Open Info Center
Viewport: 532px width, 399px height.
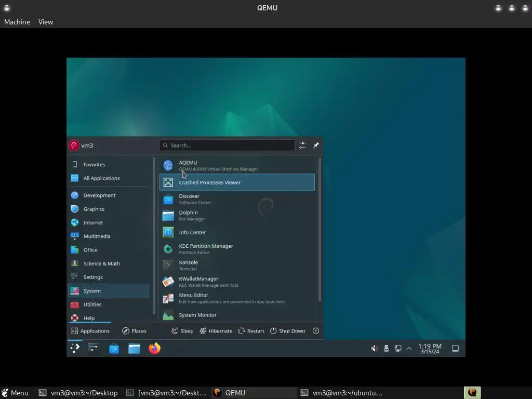point(237,232)
